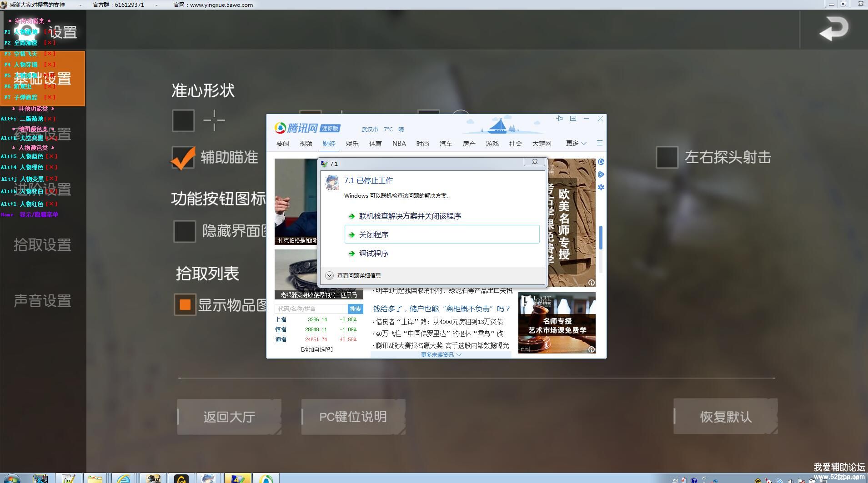The width and height of the screenshot is (868, 483).
Task: Click the back arrow icon at top right
Action: coord(834,29)
